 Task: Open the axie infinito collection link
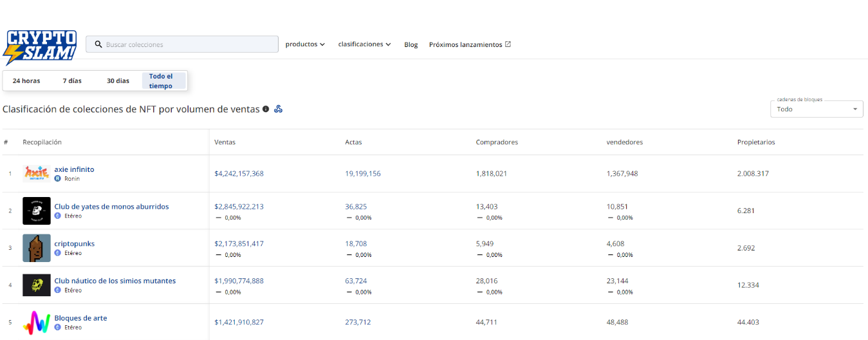pyautogui.click(x=74, y=169)
